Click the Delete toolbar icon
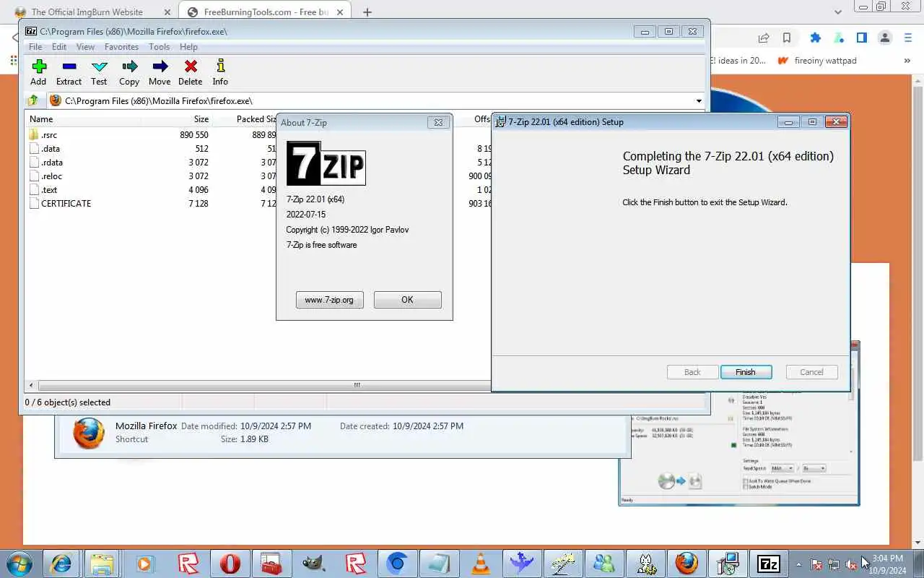This screenshot has height=578, width=924. click(191, 72)
